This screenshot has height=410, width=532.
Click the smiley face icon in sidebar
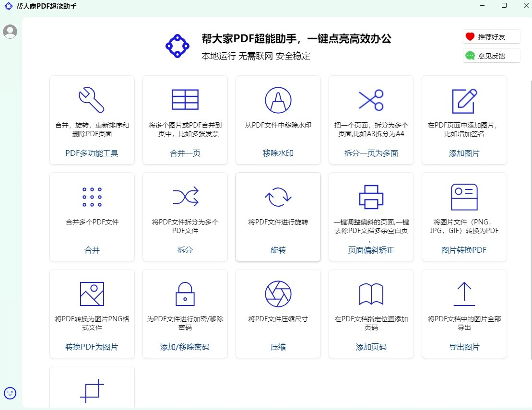10,393
